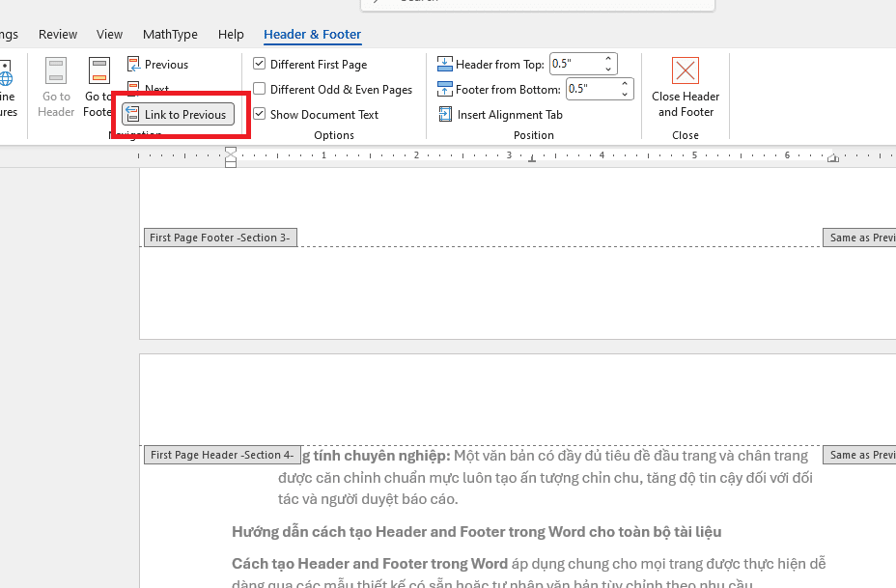896x588 pixels.
Task: Click the bold text 'Cách tạo Header and Footer trong Word'
Action: click(x=370, y=564)
